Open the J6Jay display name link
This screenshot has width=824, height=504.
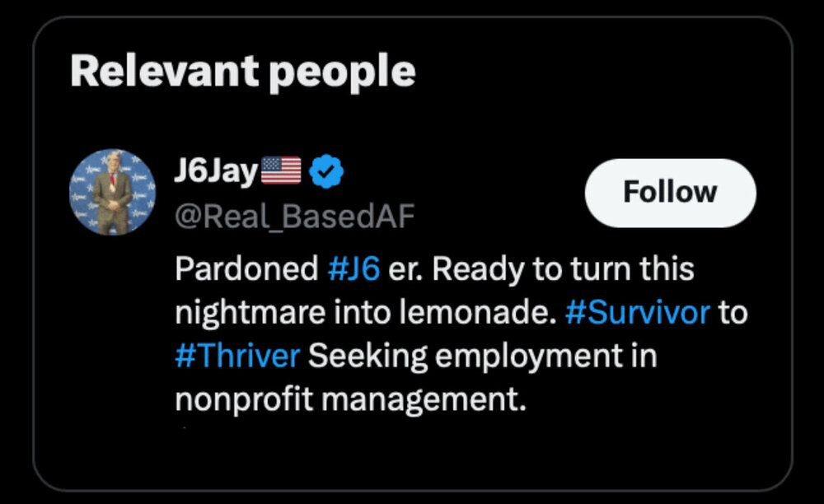216,171
